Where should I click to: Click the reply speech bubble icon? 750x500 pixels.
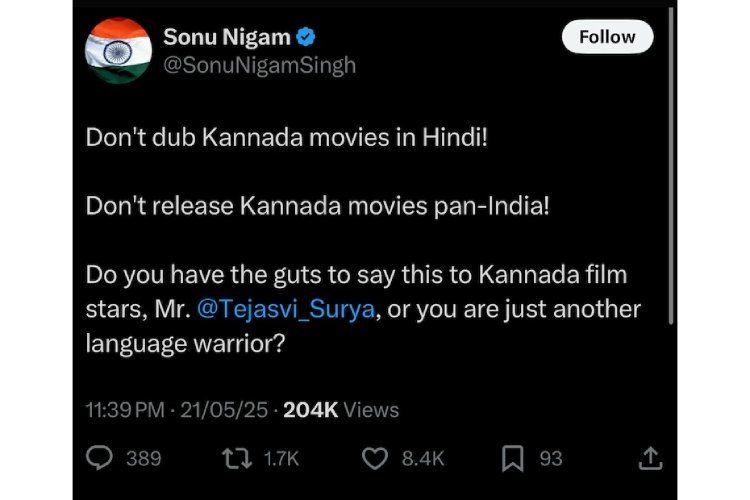tap(100, 458)
